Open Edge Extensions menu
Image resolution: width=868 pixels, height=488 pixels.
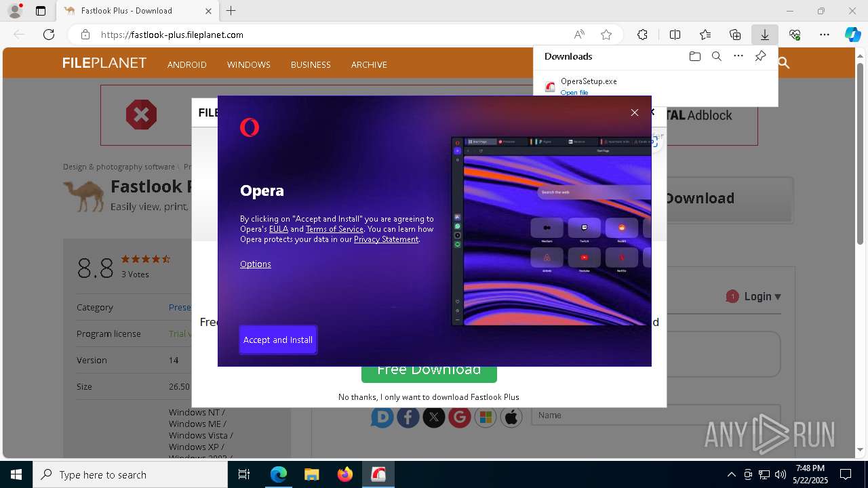[x=642, y=35]
